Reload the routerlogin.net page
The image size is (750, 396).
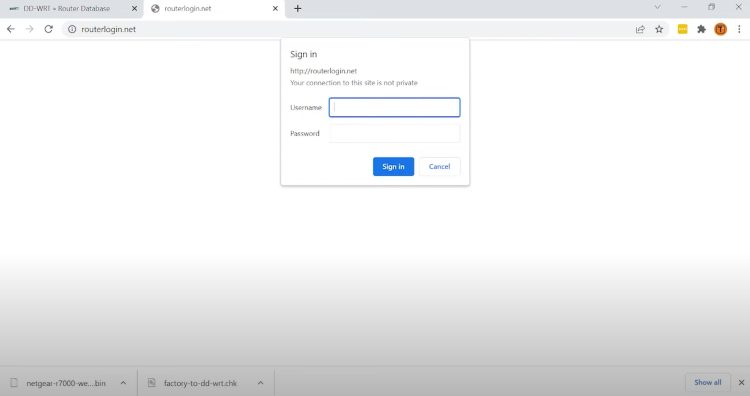(x=48, y=29)
